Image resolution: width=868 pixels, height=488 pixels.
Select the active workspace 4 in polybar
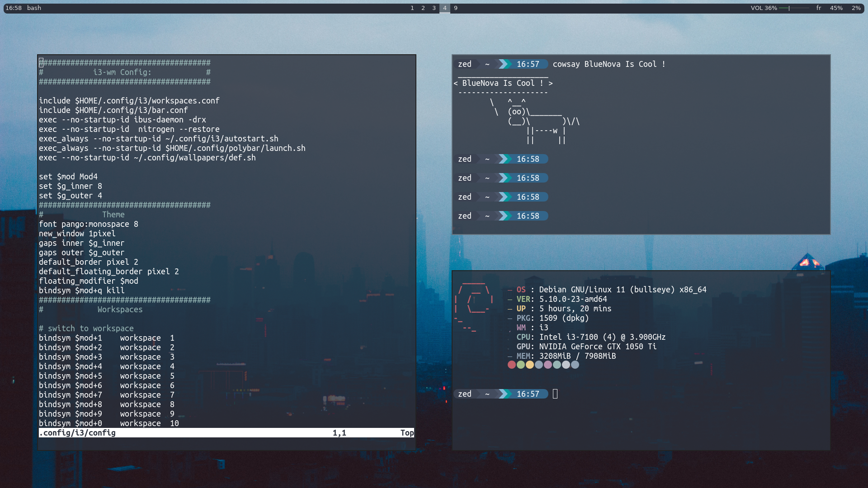[x=445, y=8]
